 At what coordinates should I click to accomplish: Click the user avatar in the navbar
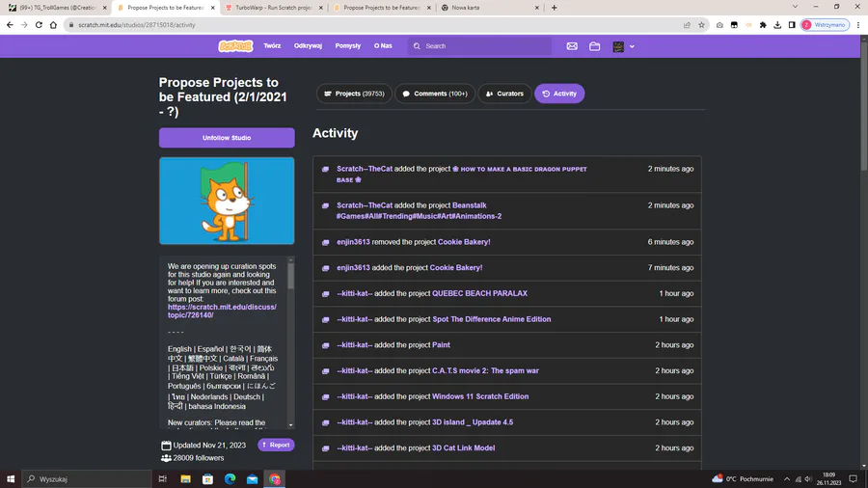(618, 46)
